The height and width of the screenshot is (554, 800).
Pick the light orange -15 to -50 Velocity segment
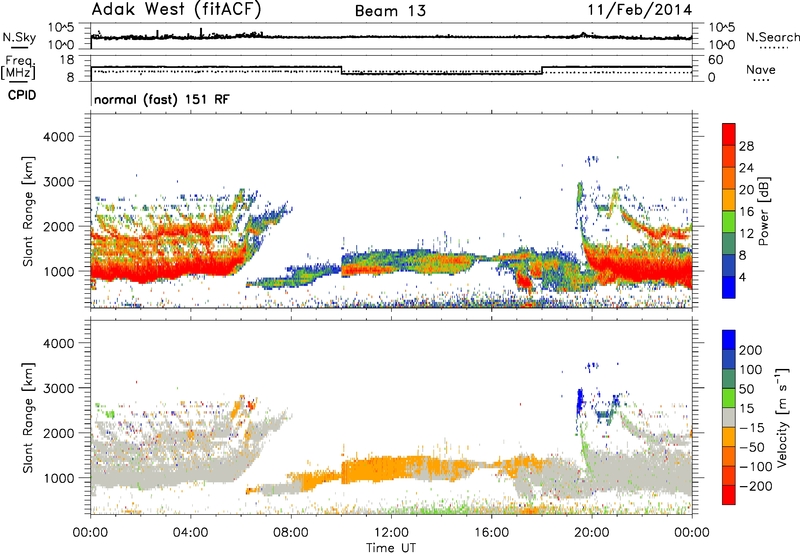(729, 437)
